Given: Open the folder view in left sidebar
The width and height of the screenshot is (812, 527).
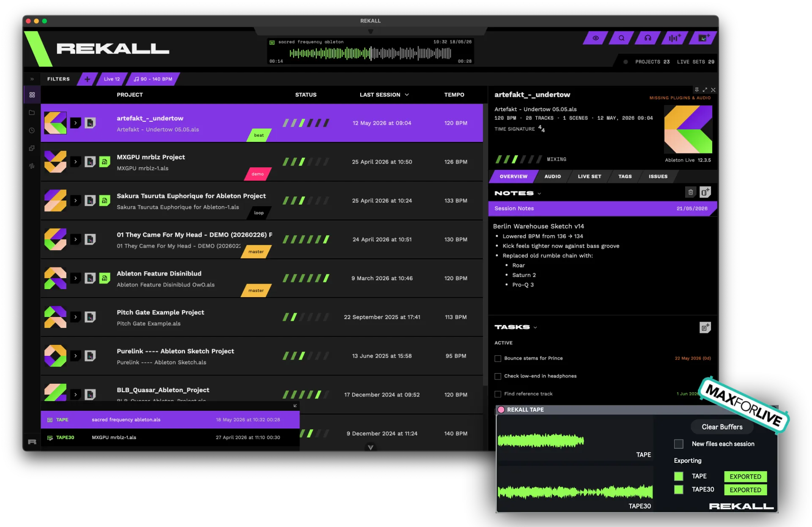Looking at the screenshot, I should coord(32,113).
